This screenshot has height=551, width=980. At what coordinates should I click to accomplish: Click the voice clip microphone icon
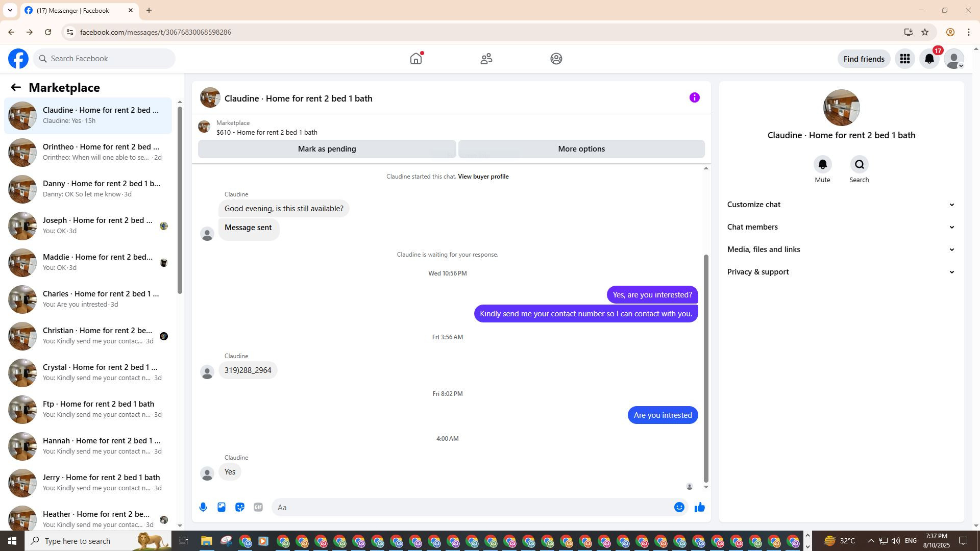coord(203,507)
